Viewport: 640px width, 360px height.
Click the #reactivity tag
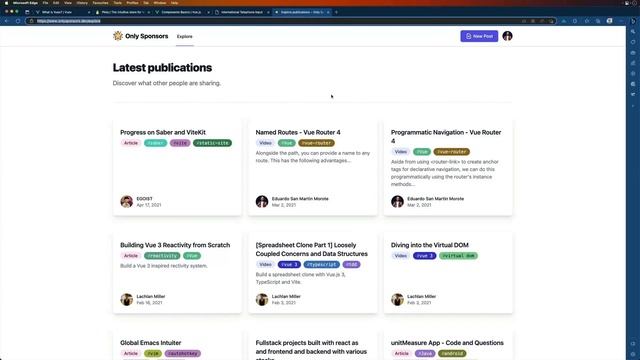pos(162,256)
